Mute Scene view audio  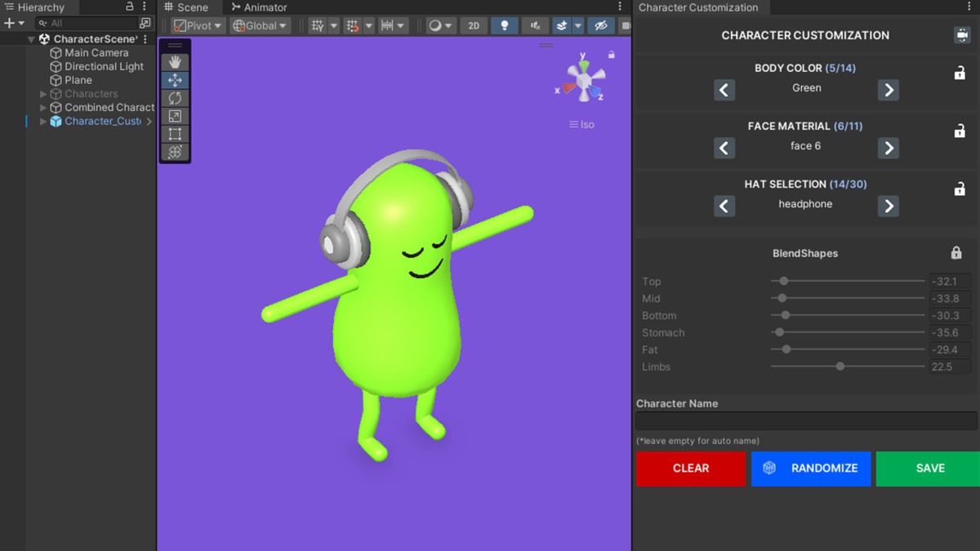536,25
